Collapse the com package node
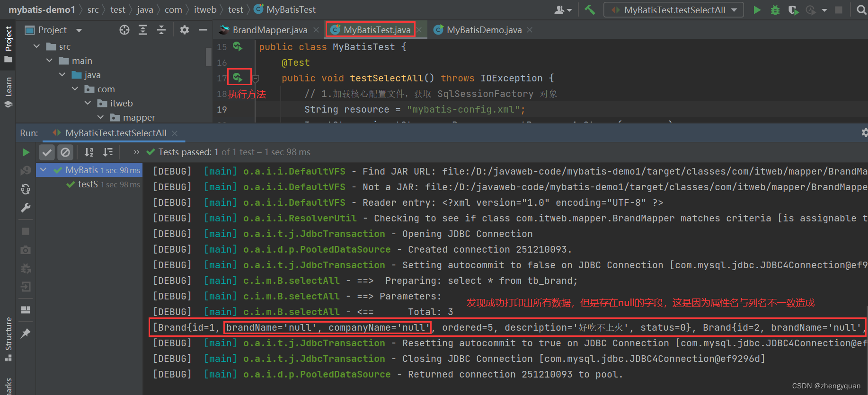Screen dimensions: 868x395 75,89
